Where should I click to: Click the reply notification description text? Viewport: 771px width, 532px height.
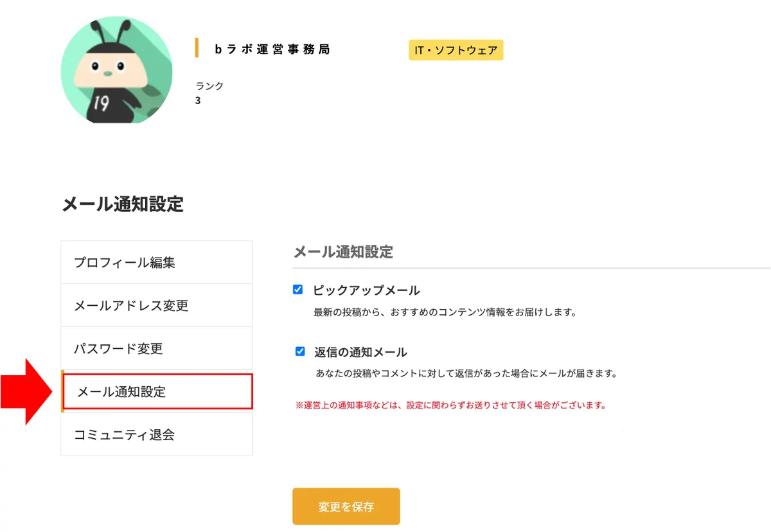point(466,373)
